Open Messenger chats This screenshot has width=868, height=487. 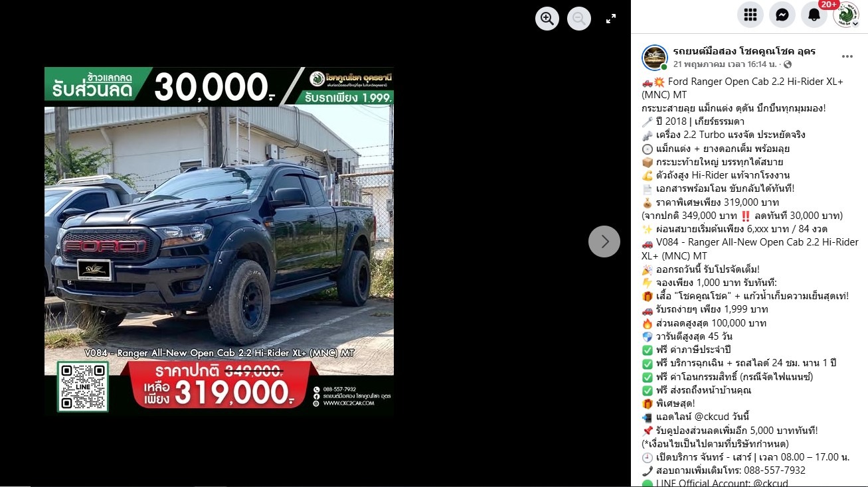782,15
